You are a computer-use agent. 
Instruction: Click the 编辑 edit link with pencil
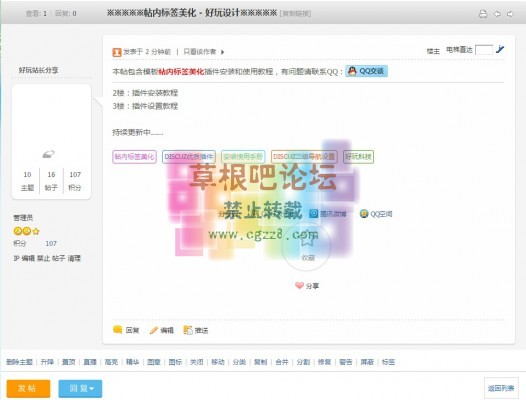coord(162,330)
